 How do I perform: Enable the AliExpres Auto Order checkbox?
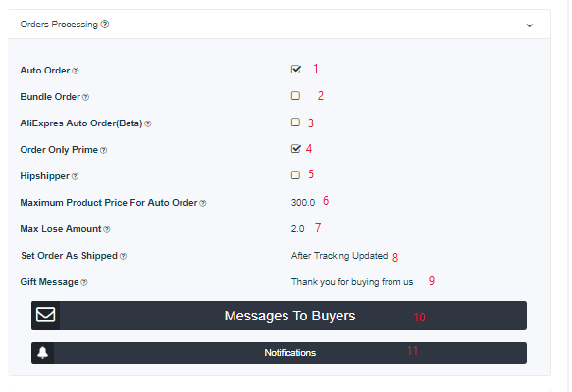(295, 122)
